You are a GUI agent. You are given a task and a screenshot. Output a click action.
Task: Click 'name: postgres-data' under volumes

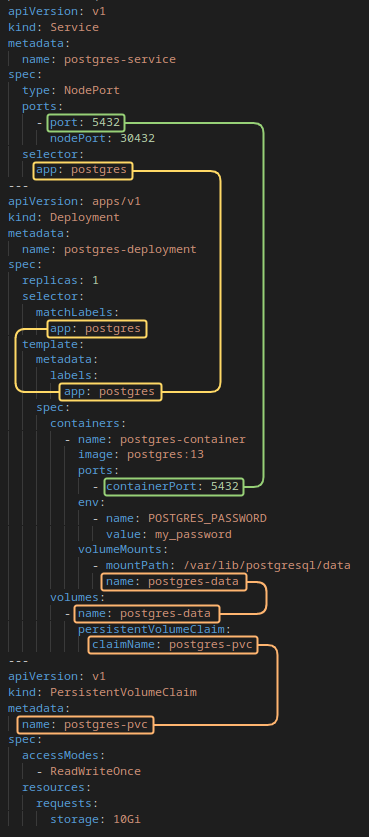click(x=147, y=614)
